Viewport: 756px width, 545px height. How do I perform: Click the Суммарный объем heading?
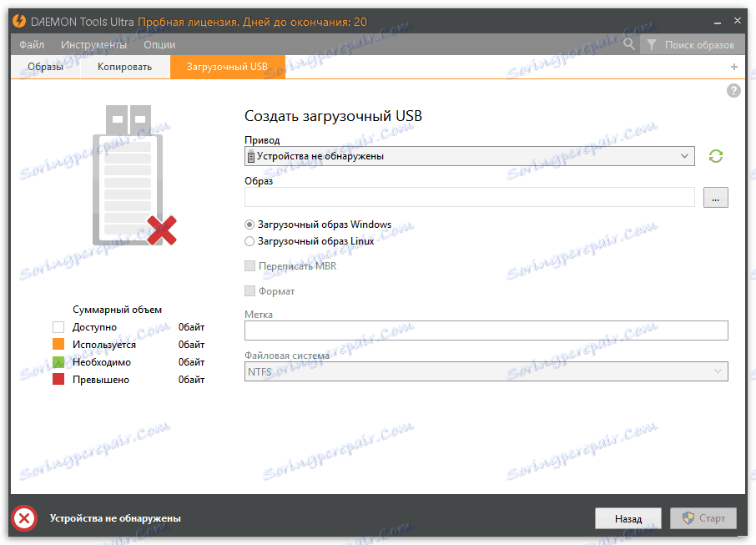pyautogui.click(x=117, y=310)
